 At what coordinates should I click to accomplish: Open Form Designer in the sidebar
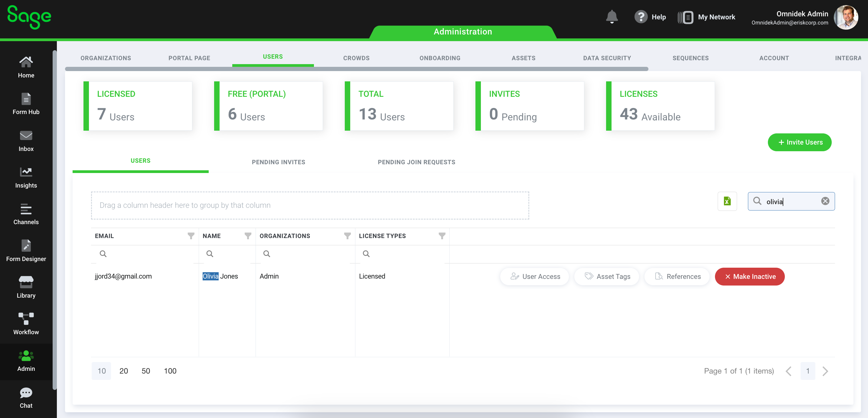pos(26,251)
